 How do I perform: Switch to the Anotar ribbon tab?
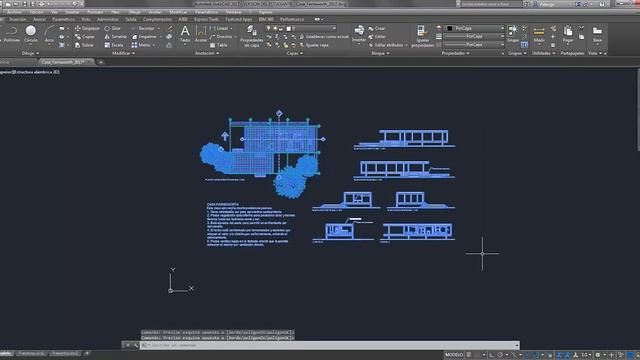(40, 19)
